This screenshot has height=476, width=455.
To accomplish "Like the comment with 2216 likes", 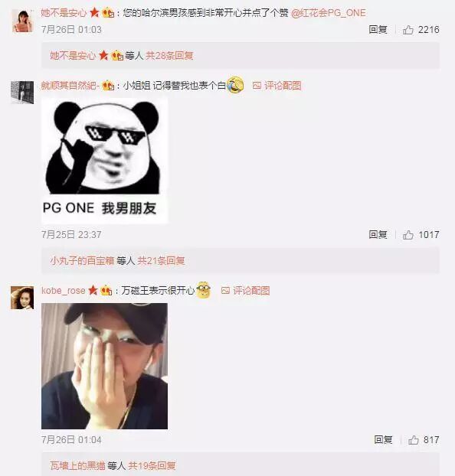I will (x=408, y=30).
